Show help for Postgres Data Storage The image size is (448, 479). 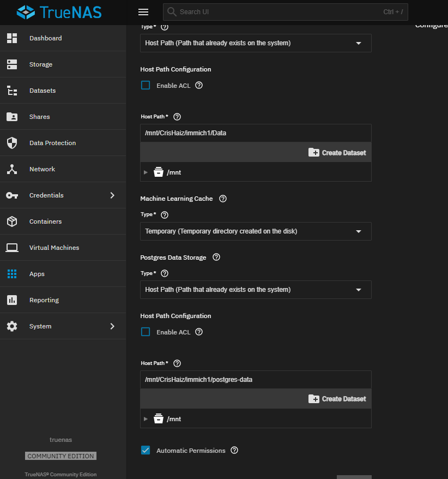tap(216, 257)
